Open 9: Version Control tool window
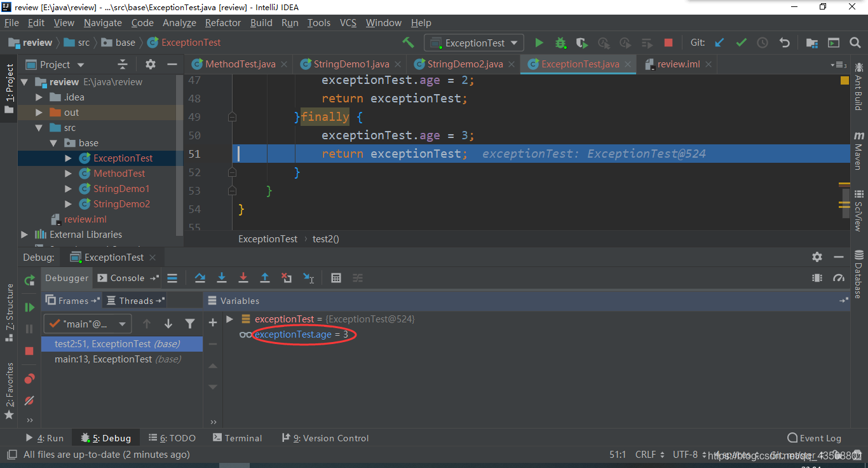Image resolution: width=868 pixels, height=468 pixels. [325, 438]
